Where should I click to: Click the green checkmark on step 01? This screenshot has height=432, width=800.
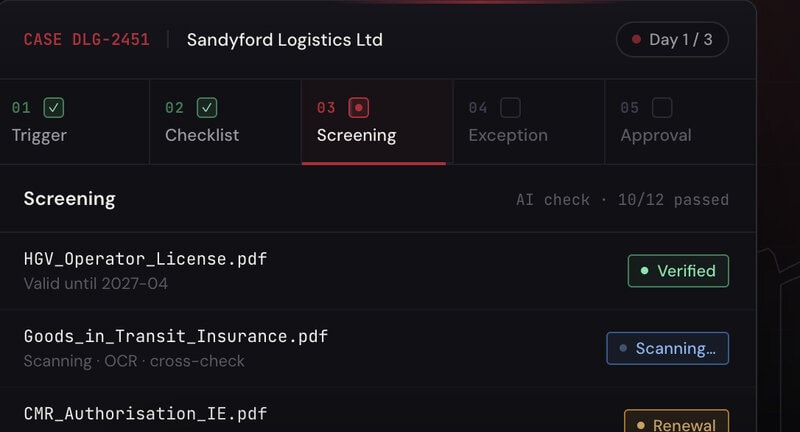54,108
